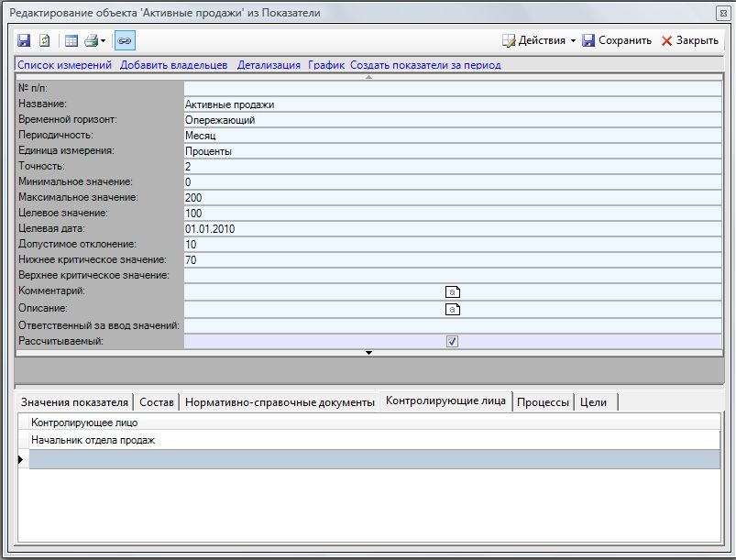Click the Сохранить button
Viewport: 736px width, 560px height.
click(616, 40)
